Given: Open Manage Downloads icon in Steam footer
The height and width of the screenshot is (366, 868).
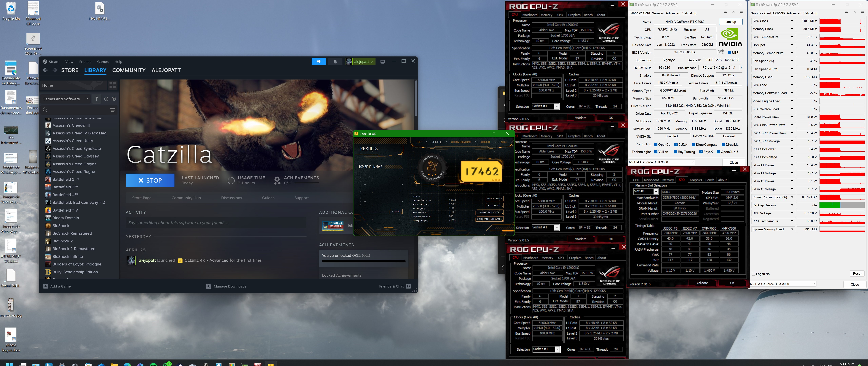Looking at the screenshot, I should pos(208,286).
